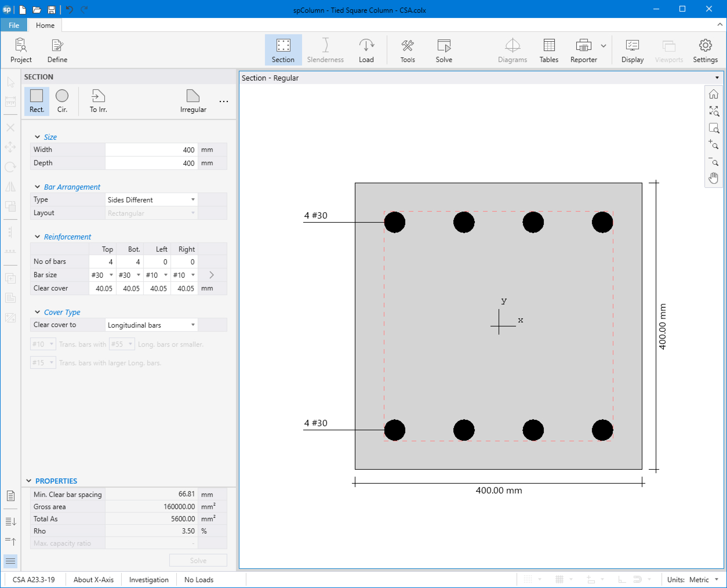Collapse the Reinforcement section
Viewport: 727px width, 588px height.
coord(38,236)
